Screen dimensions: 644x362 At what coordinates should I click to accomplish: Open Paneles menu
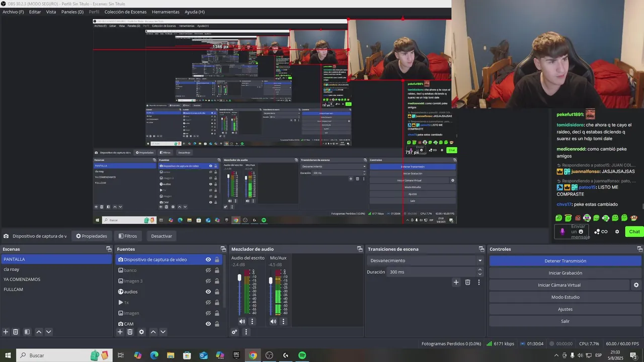click(72, 12)
